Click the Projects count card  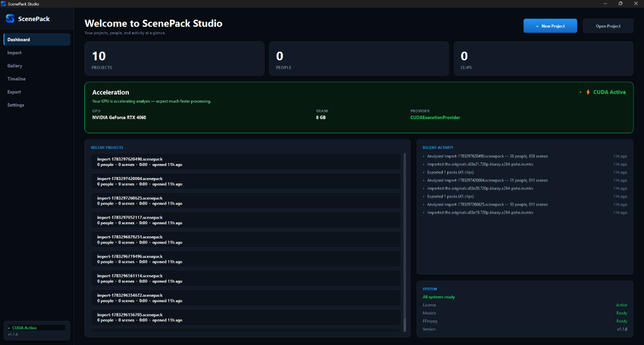coord(174,58)
